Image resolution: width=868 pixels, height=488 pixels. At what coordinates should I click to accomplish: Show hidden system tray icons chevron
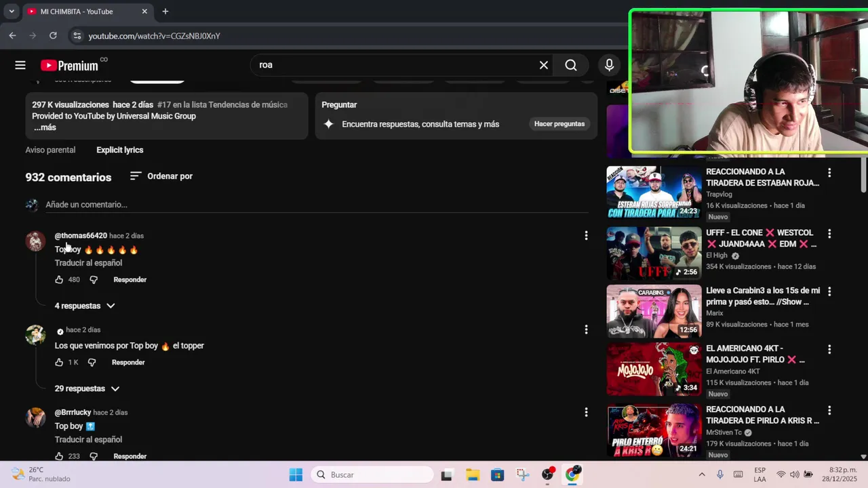click(x=702, y=474)
